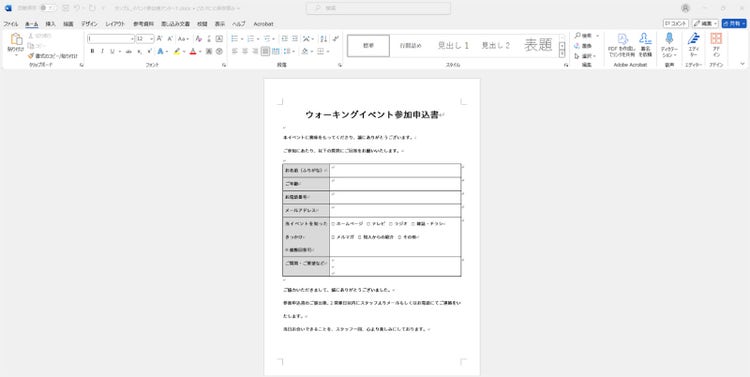Screen dimensions: 750x377
Task: Click the clear formatting icon
Action: [x=199, y=39]
